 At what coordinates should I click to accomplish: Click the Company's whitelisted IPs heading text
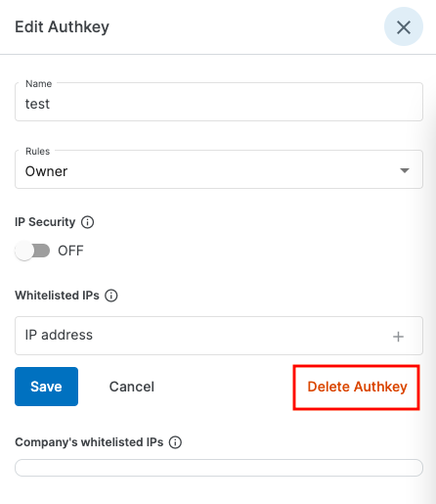click(89, 442)
